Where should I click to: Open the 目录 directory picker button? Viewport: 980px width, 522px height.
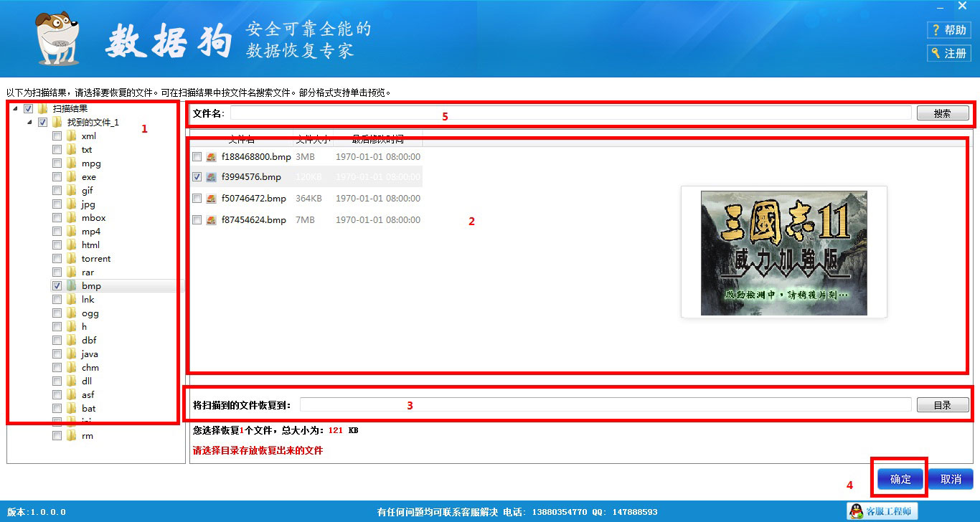click(942, 404)
